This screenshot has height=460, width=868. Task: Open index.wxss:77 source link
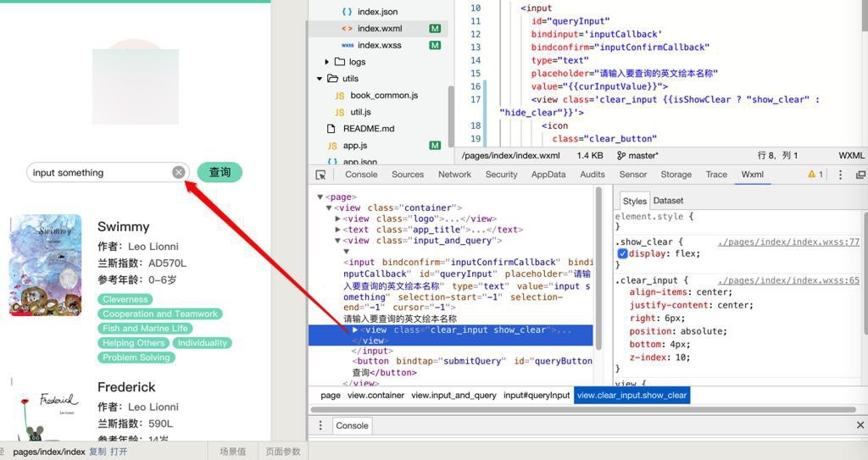(788, 242)
